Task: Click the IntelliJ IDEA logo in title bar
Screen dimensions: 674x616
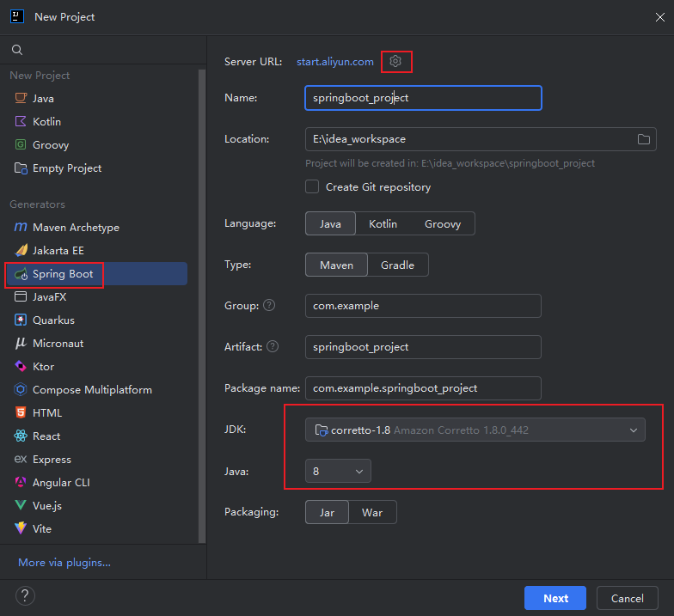Action: 17,17
